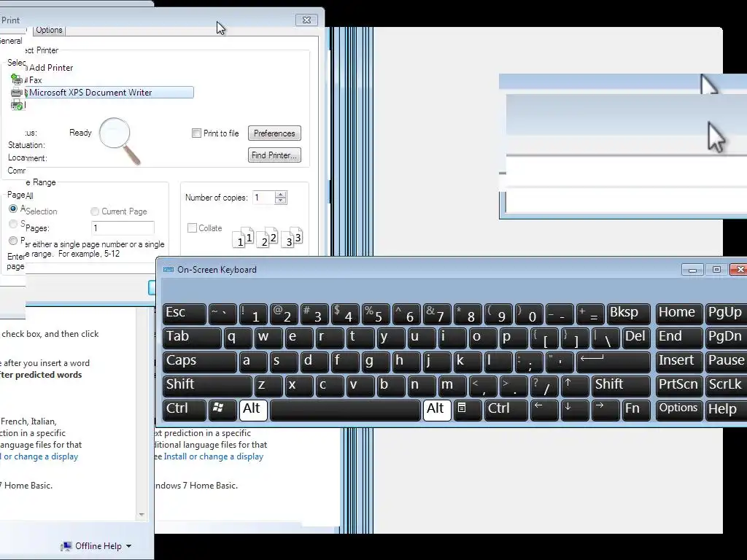Viewport: 747px width, 560px height.
Task: Toggle the left Ctrl key
Action: pos(185,411)
